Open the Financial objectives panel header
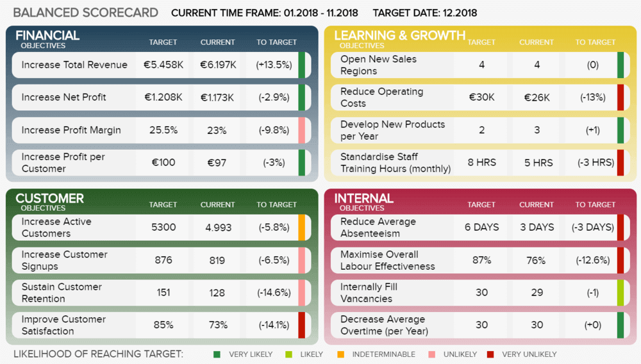This screenshot has height=364, width=641. (47, 39)
